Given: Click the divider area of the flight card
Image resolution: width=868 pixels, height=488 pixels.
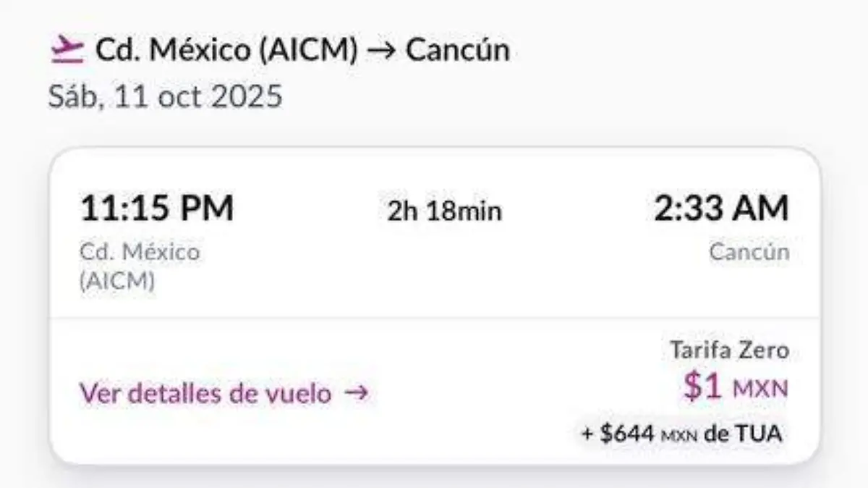Looking at the screenshot, I should tap(434, 316).
